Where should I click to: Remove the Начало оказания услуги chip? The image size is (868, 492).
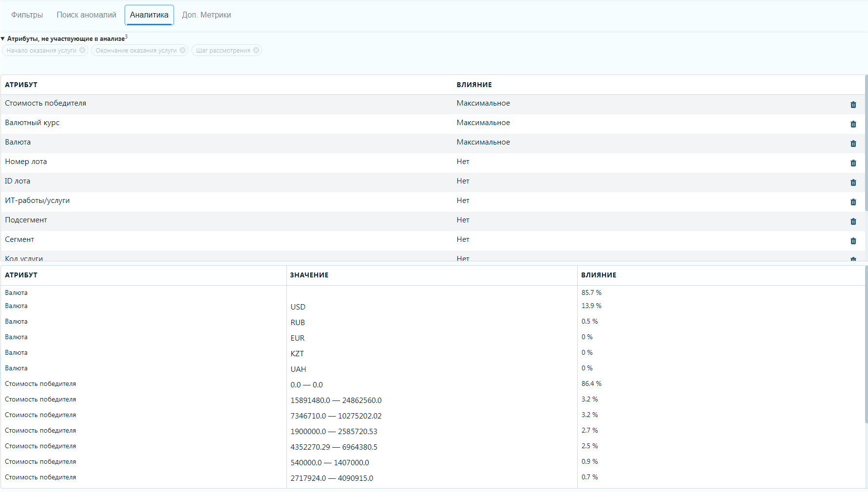(82, 50)
